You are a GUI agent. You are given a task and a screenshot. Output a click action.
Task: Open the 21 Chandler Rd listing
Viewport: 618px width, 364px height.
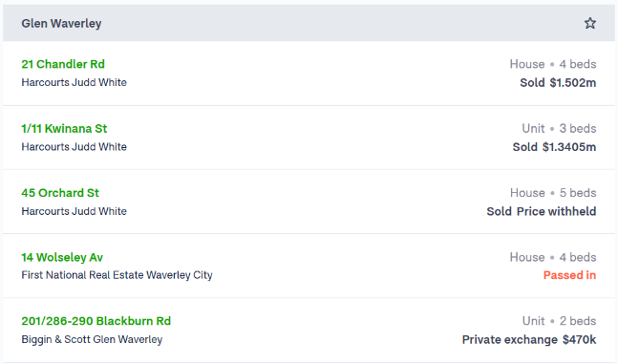63,64
